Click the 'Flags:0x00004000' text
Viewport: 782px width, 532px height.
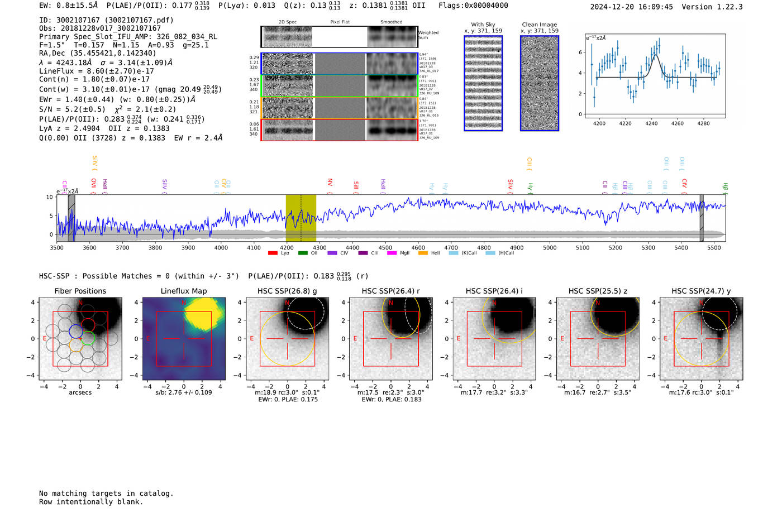[x=473, y=6]
